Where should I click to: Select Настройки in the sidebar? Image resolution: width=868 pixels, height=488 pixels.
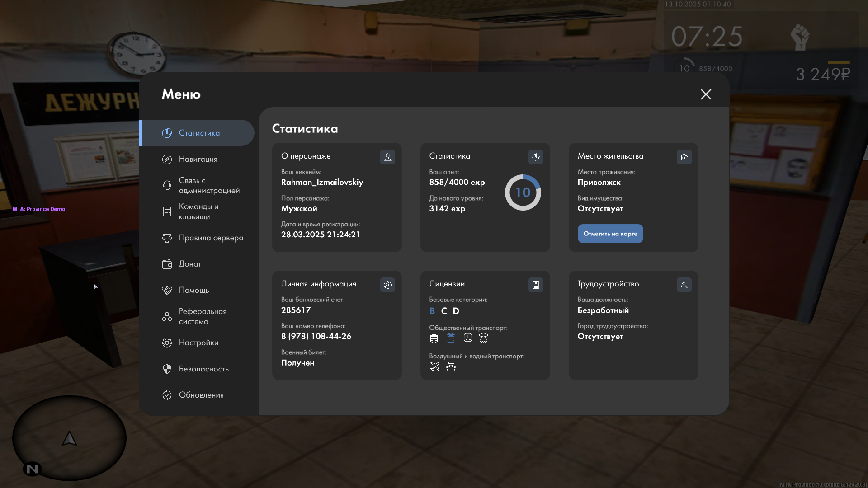click(x=198, y=343)
